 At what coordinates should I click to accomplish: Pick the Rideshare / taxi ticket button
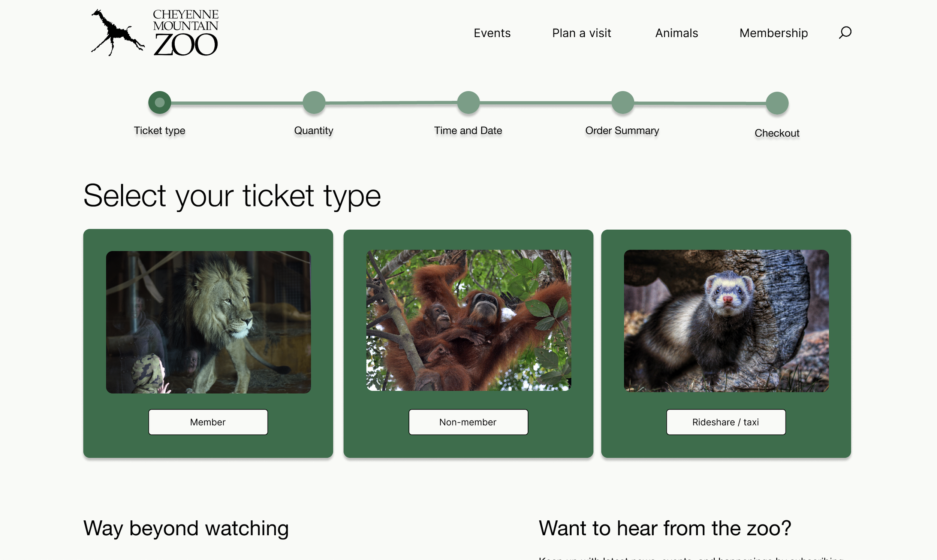pyautogui.click(x=726, y=422)
